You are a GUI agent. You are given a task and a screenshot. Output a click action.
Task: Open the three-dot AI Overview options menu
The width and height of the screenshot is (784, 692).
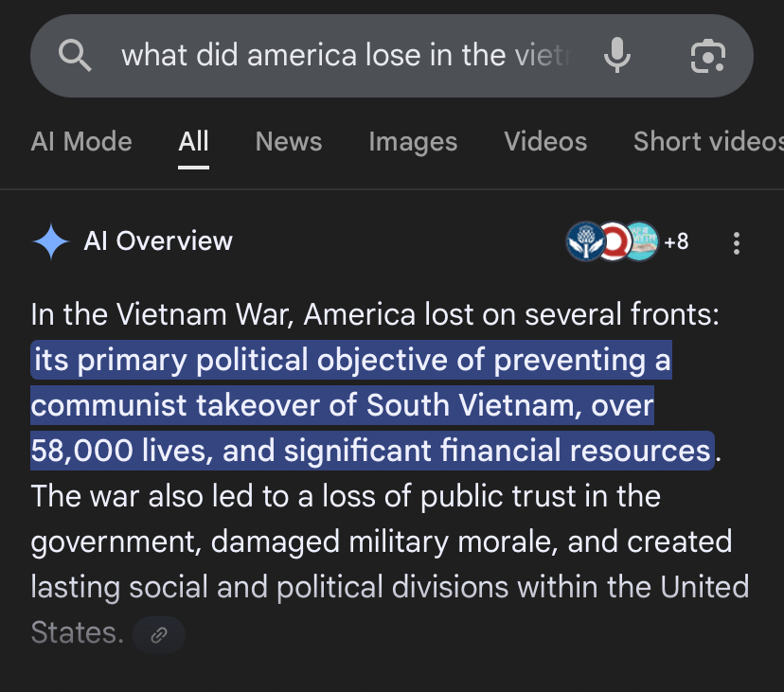[x=736, y=243]
